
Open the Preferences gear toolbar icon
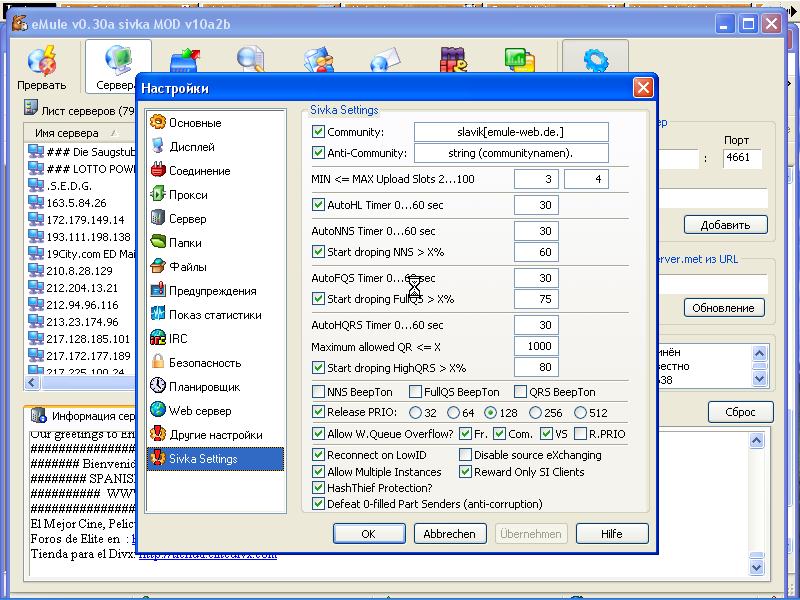[x=595, y=60]
